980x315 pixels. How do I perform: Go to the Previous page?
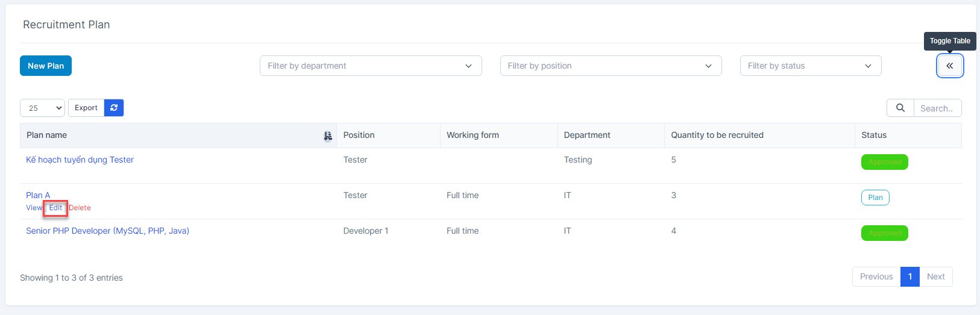pyautogui.click(x=876, y=276)
